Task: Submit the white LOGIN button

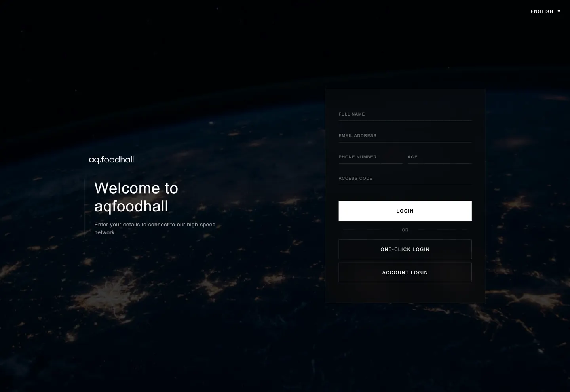Action: (405, 211)
